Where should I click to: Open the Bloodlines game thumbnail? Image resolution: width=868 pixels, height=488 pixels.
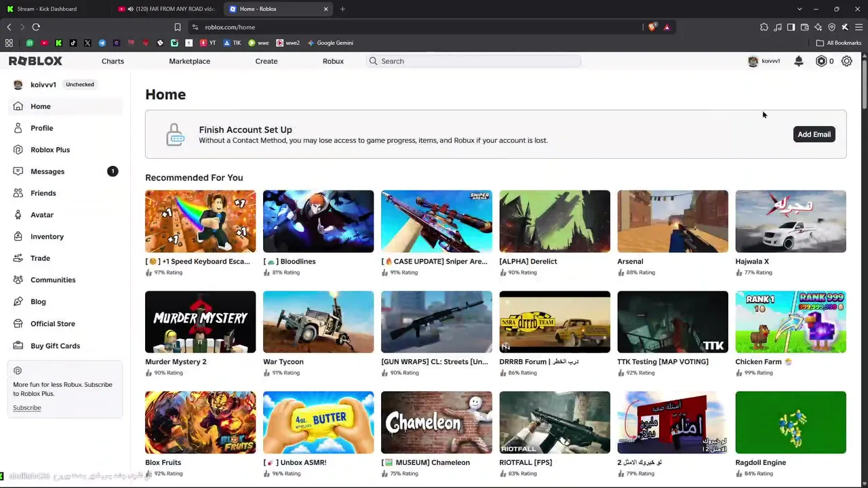pyautogui.click(x=318, y=221)
